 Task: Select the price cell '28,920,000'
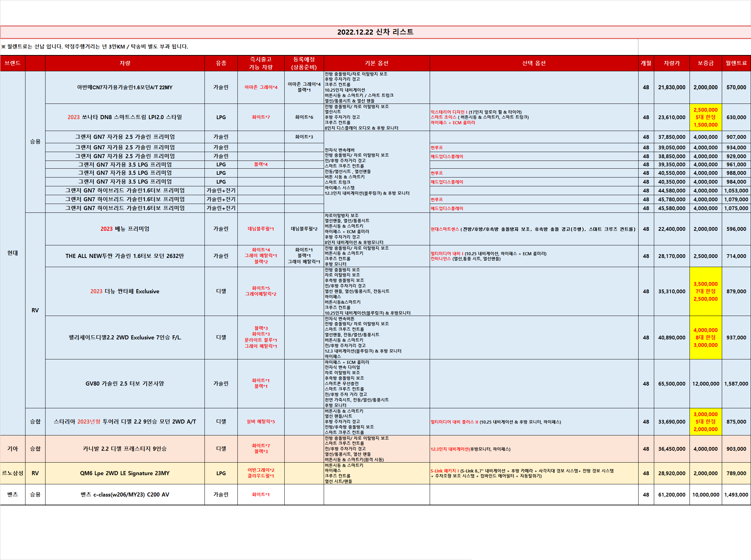point(672,473)
